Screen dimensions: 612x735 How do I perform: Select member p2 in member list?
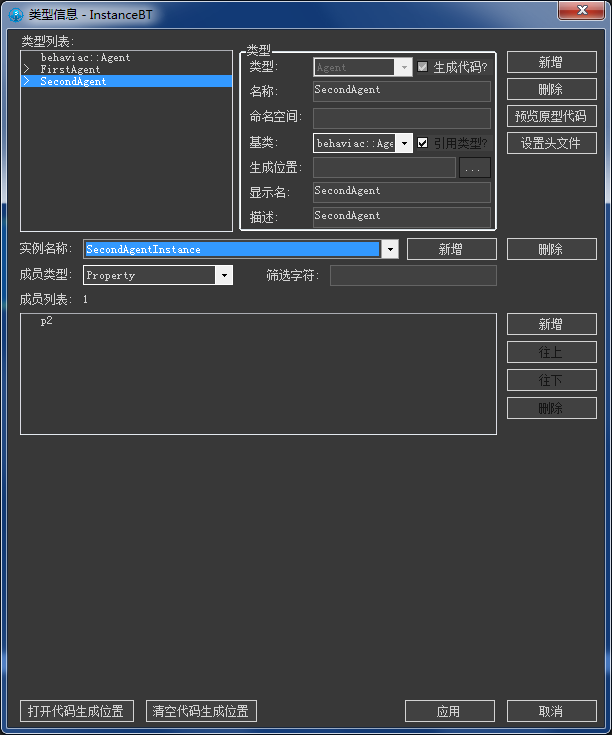click(47, 322)
